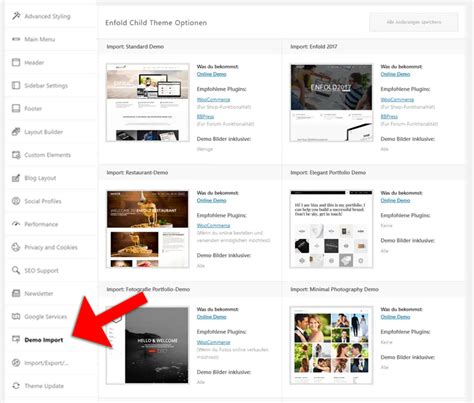Open the Sidebar Settings tab
The image size is (474, 403).
[52, 85]
